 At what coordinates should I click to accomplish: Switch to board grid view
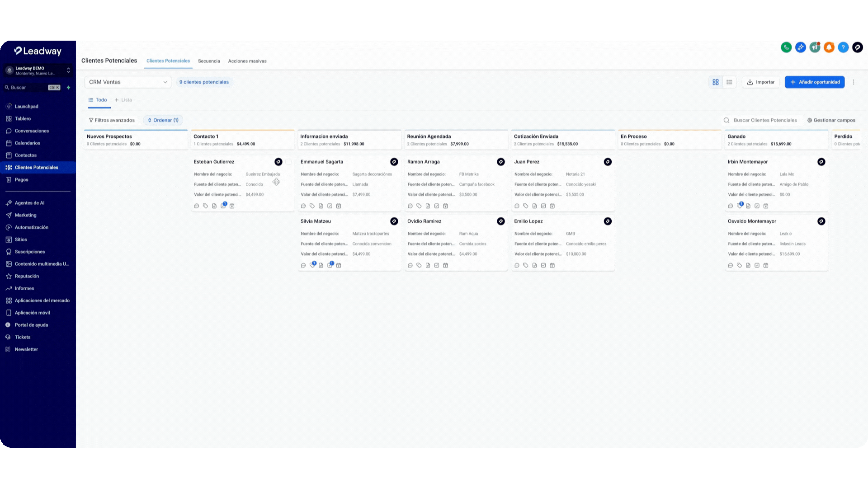click(716, 82)
